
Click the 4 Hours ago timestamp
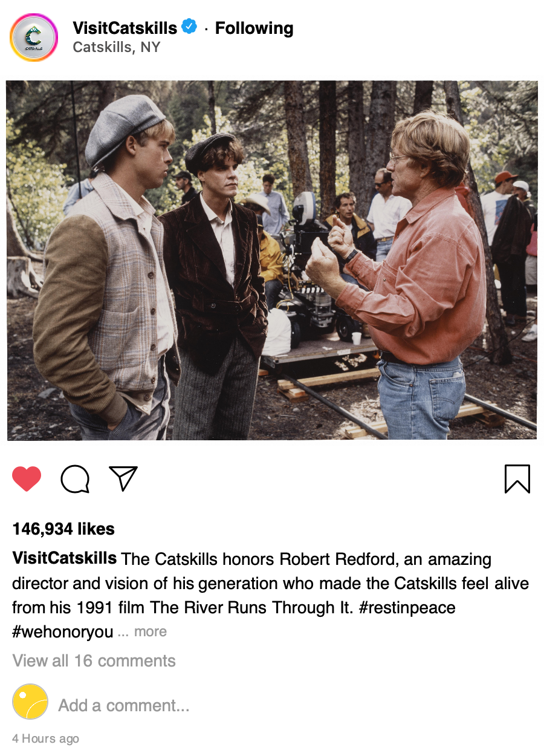(45, 738)
